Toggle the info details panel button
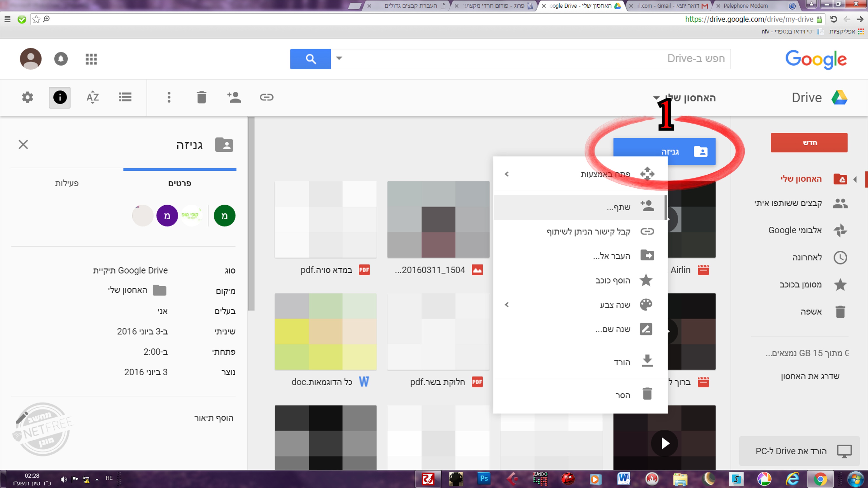The height and width of the screenshot is (488, 868). pos(60,97)
